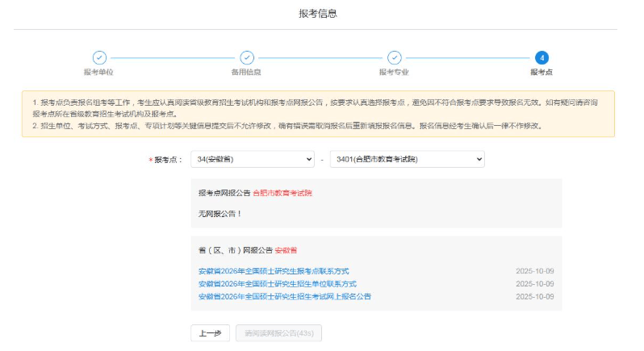This screenshot has height=351, width=644.
Task: Click the red 安徽省 text in announcement header
Action: click(x=286, y=250)
